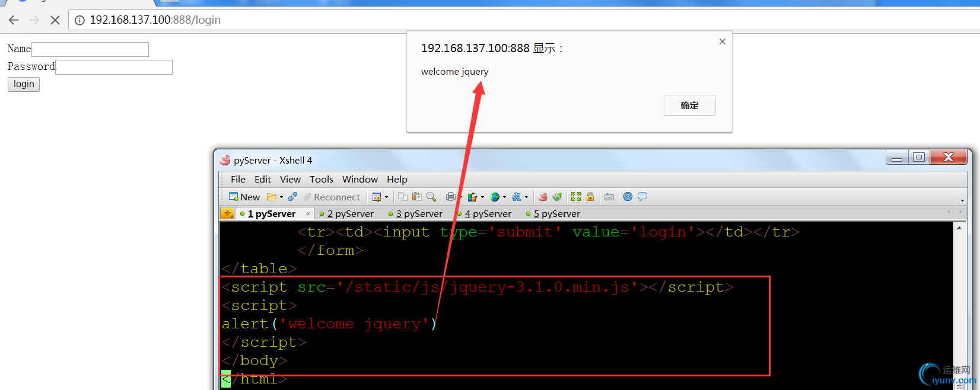Open the folder icon in Xshell toolbar
Viewport: 980px width, 390px height.
(272, 197)
